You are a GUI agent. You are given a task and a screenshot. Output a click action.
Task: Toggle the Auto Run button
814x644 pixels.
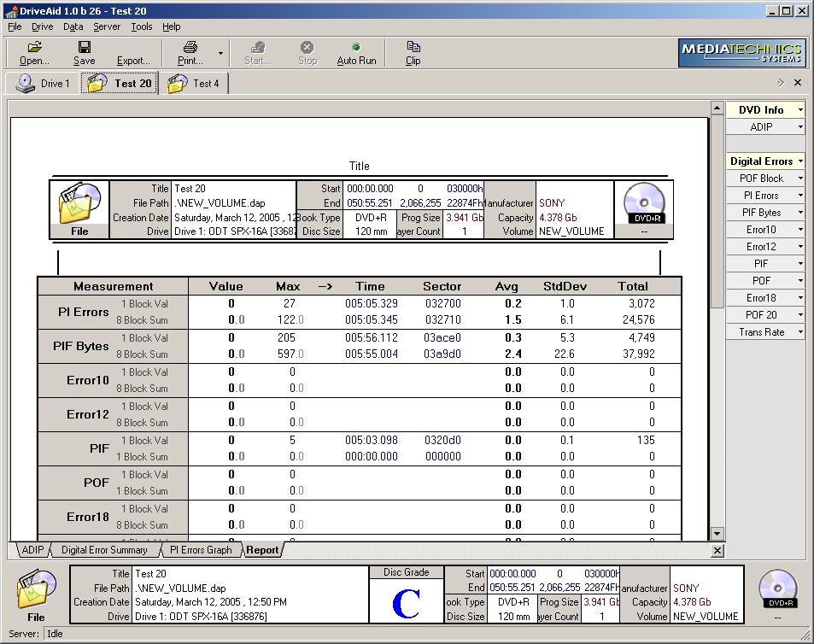click(356, 53)
